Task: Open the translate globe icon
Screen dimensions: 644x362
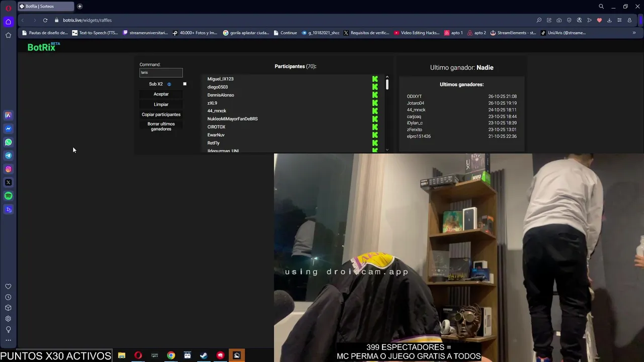Action: pos(579,20)
